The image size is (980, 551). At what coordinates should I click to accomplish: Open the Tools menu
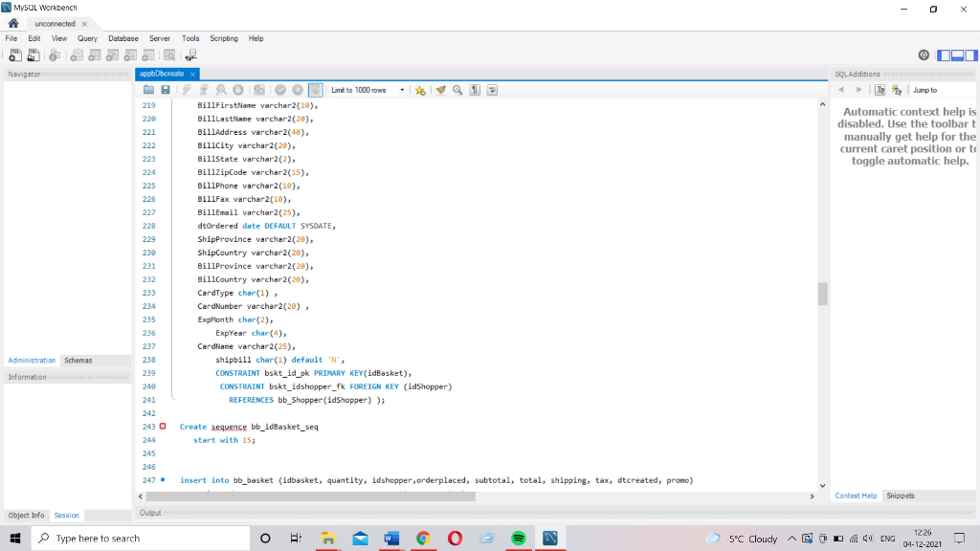pyautogui.click(x=190, y=38)
